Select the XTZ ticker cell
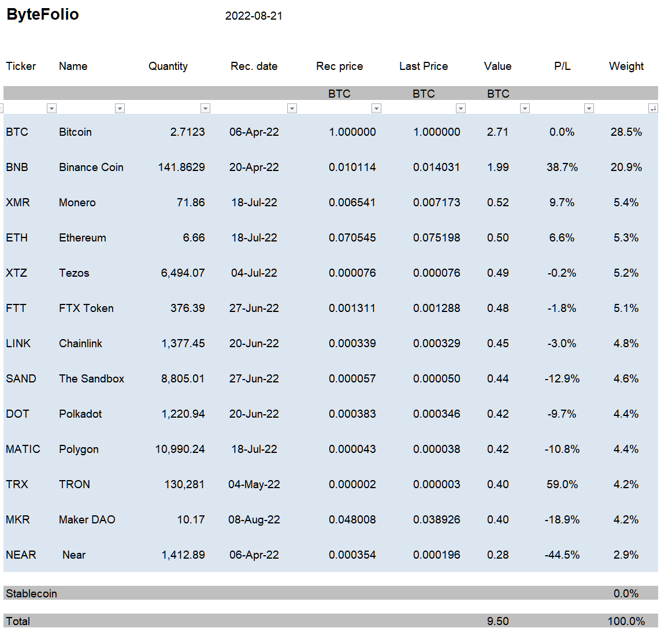The width and height of the screenshot is (672, 643). 17,273
